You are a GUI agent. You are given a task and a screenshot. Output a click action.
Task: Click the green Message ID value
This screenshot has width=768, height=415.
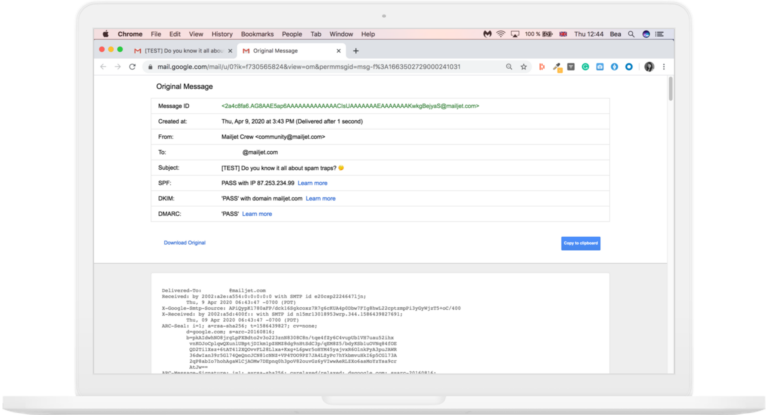pyautogui.click(x=350, y=106)
